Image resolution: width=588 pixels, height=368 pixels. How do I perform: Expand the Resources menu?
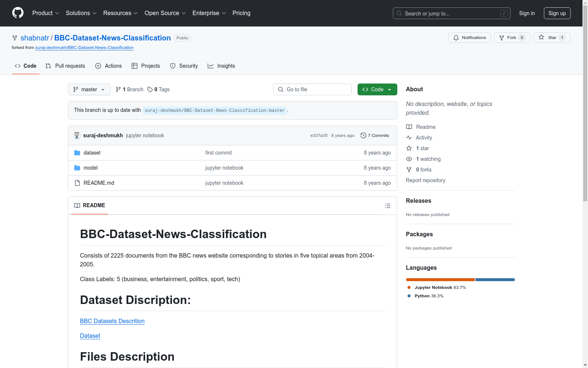121,13
